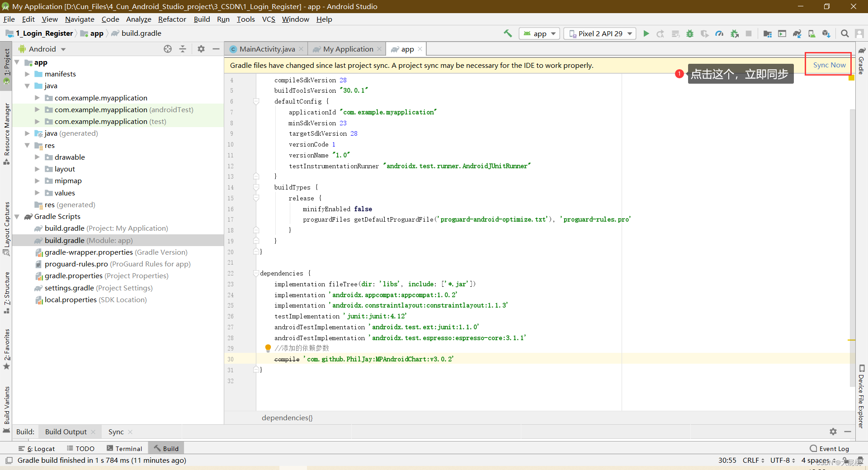
Task: Click Search Everywhere magnifier icon
Action: click(844, 33)
